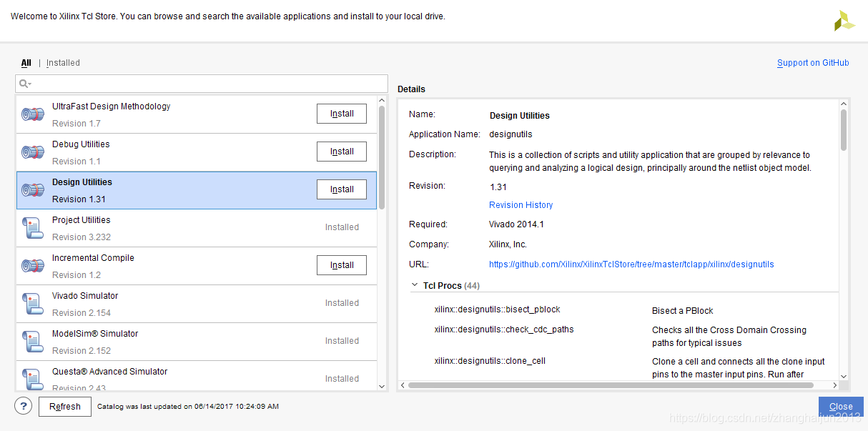Click the Xilinx logo
Viewport: 868px width, 431px height.
tap(844, 21)
